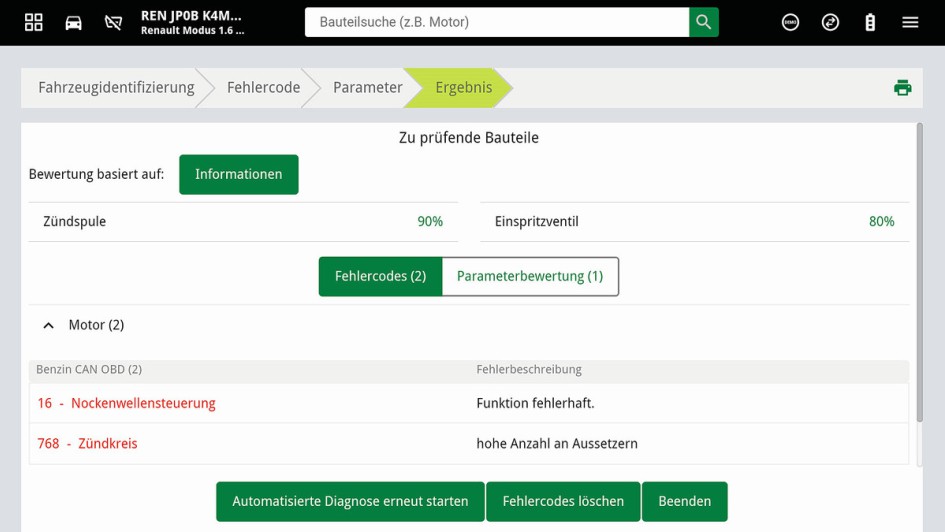Click the vertical scrollbar of results panel
Viewport: 945px width, 532px height.
point(919,272)
